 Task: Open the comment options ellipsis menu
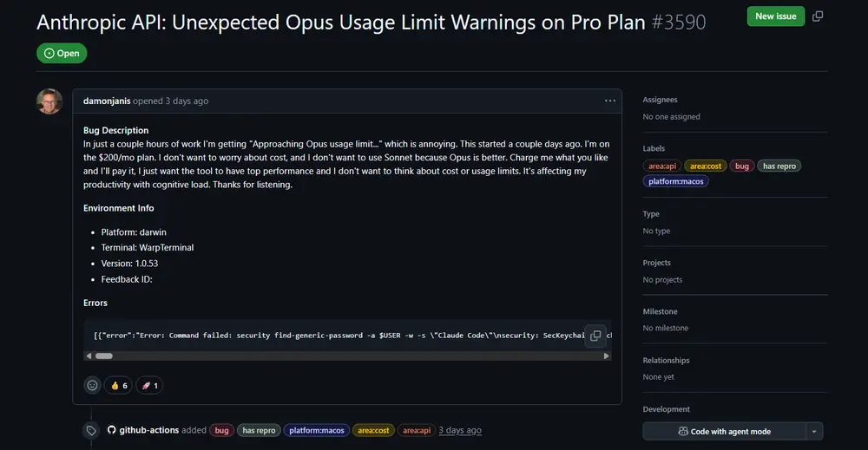(x=610, y=101)
